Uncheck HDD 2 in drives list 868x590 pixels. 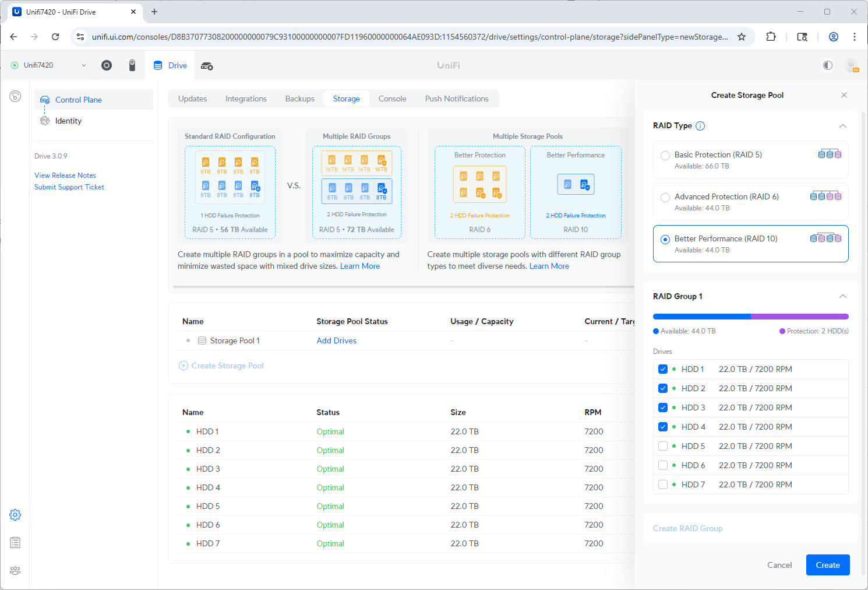(x=663, y=388)
